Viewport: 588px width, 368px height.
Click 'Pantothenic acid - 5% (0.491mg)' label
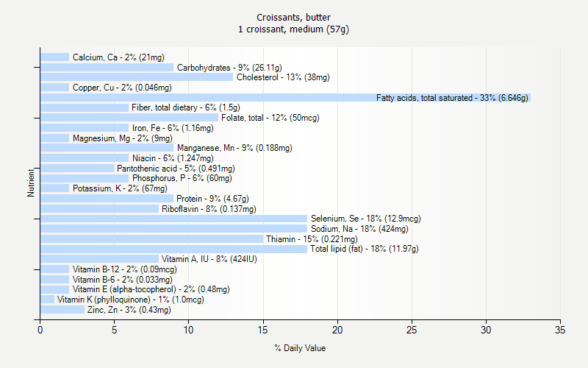[176, 169]
